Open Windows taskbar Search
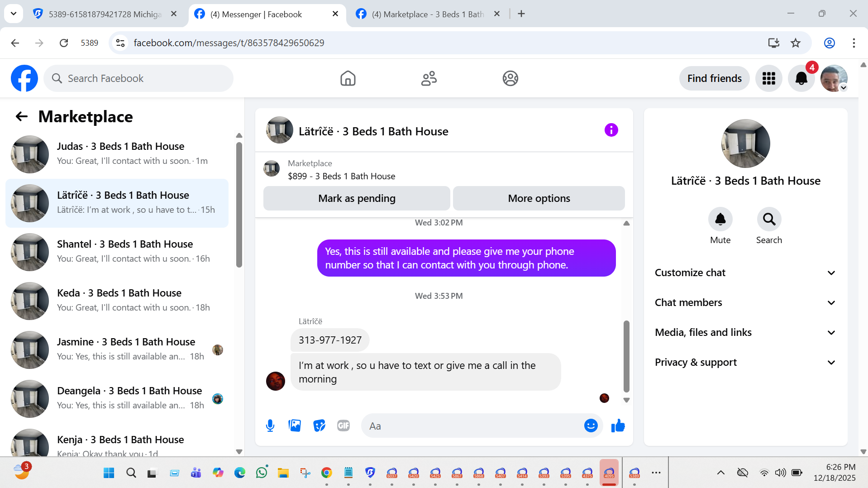The height and width of the screenshot is (488, 868). [131, 473]
